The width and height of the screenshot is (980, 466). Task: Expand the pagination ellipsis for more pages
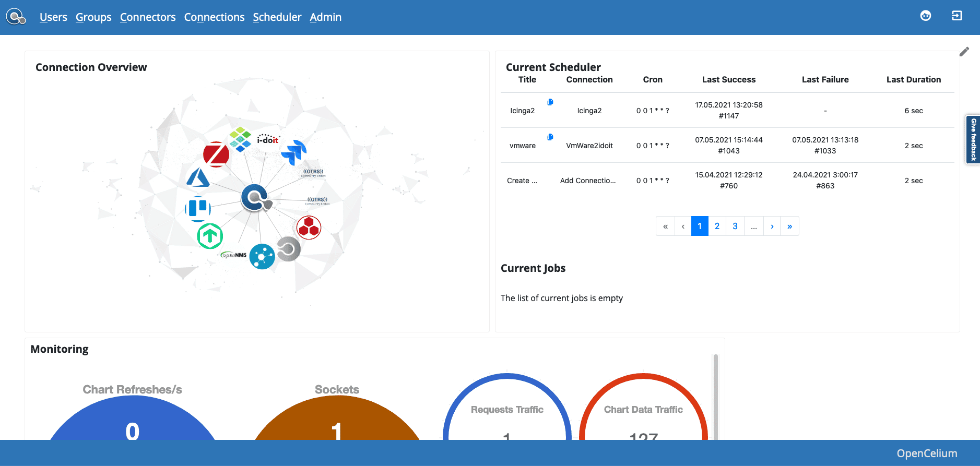click(x=753, y=226)
